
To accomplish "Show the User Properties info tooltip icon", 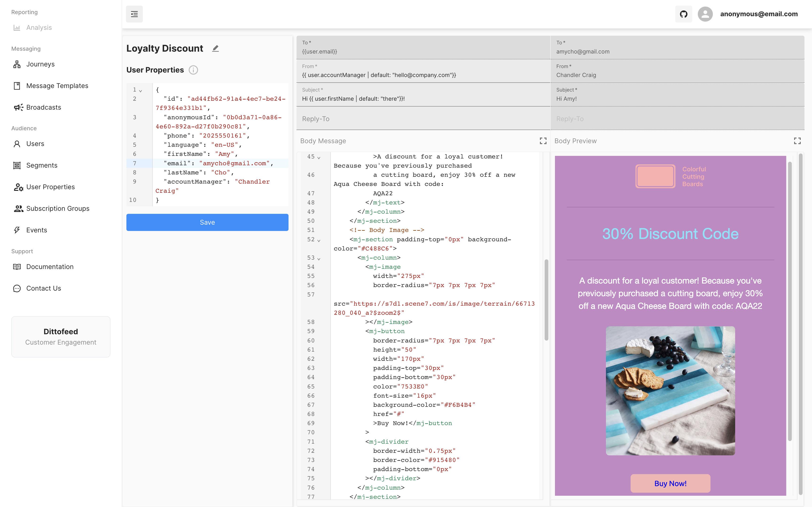I will coord(193,70).
